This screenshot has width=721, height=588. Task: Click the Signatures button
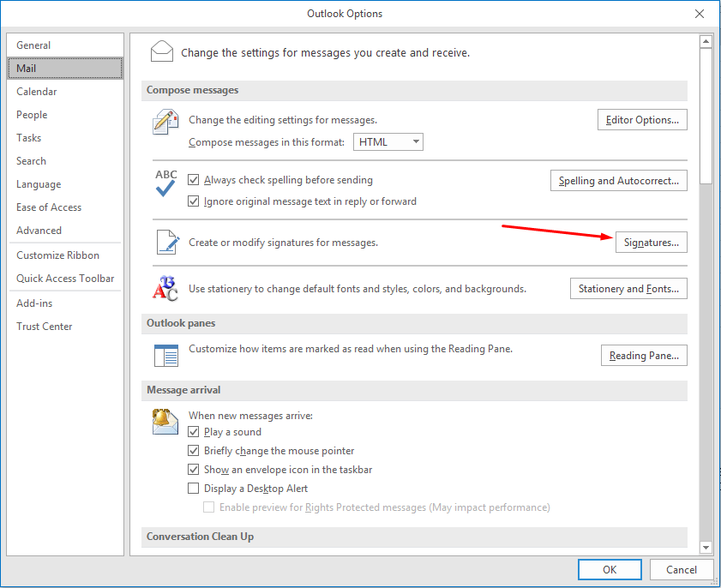click(x=651, y=243)
